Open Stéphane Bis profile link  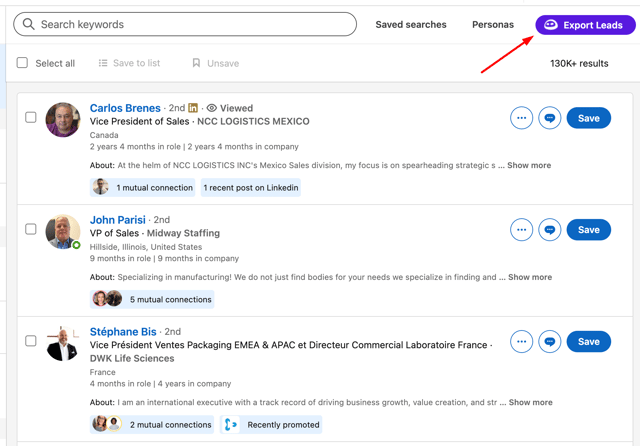click(x=123, y=332)
